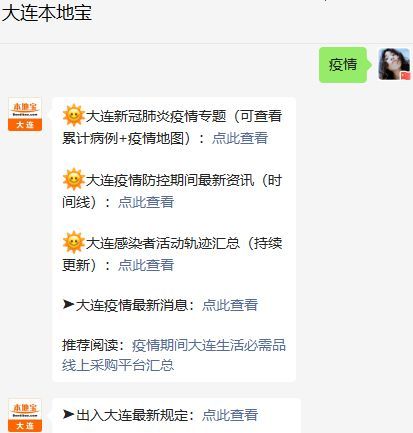Open 点此查看 link for 疫情地图 topic

(x=240, y=138)
